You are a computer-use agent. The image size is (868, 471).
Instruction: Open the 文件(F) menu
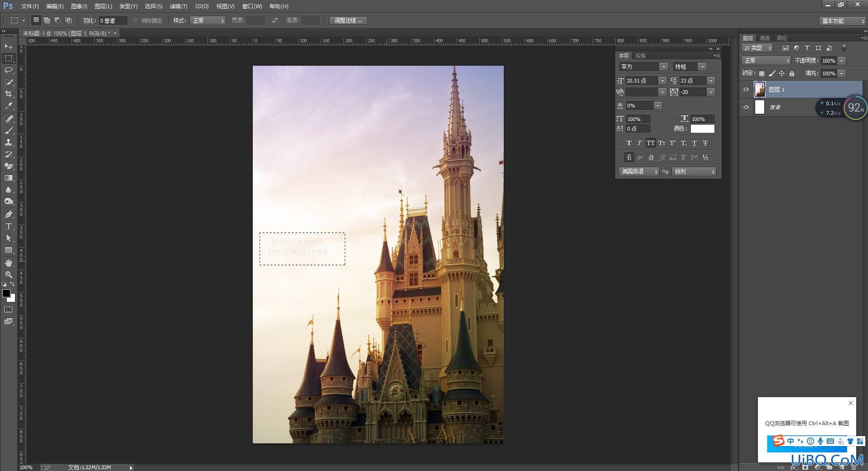point(29,6)
